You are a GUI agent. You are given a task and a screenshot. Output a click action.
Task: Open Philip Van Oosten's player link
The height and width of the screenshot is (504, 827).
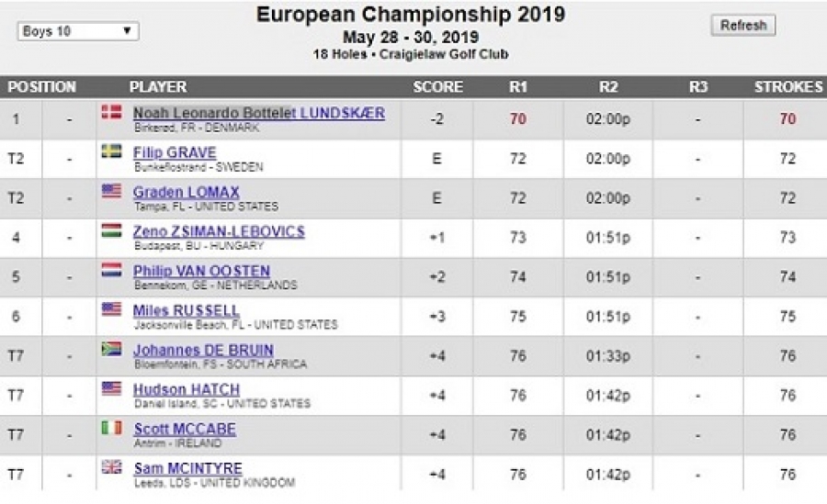tap(201, 271)
